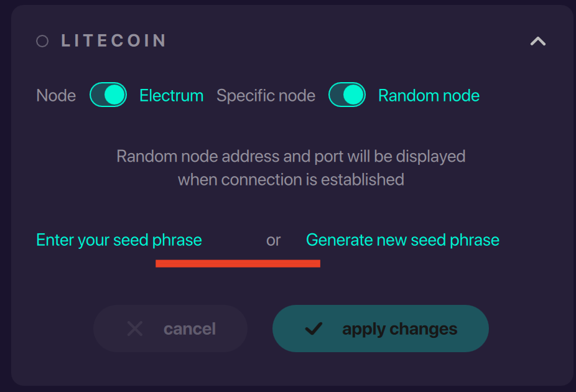Click the knob of the Random node switch
Viewport: 576px width, 392px height.
355,95
